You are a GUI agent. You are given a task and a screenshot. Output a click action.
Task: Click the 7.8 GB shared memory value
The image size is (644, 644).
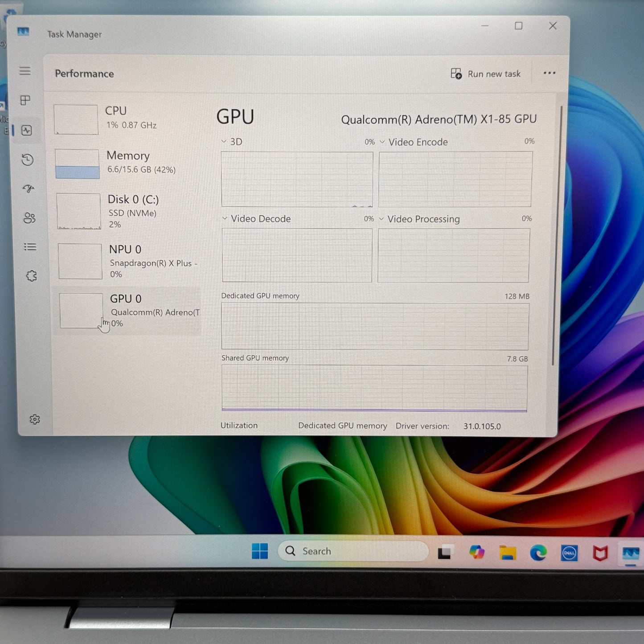(517, 359)
